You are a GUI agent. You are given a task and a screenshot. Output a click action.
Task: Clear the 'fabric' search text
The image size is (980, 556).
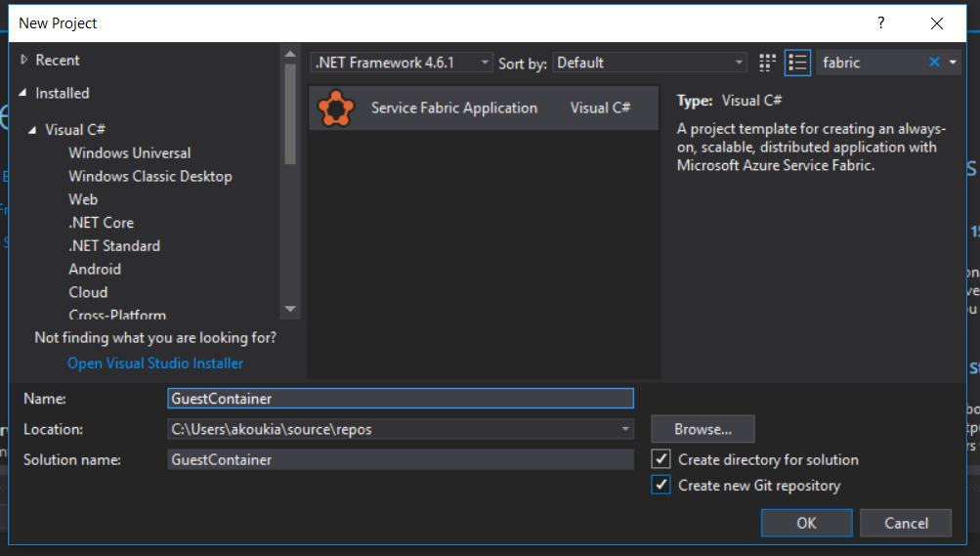point(934,62)
